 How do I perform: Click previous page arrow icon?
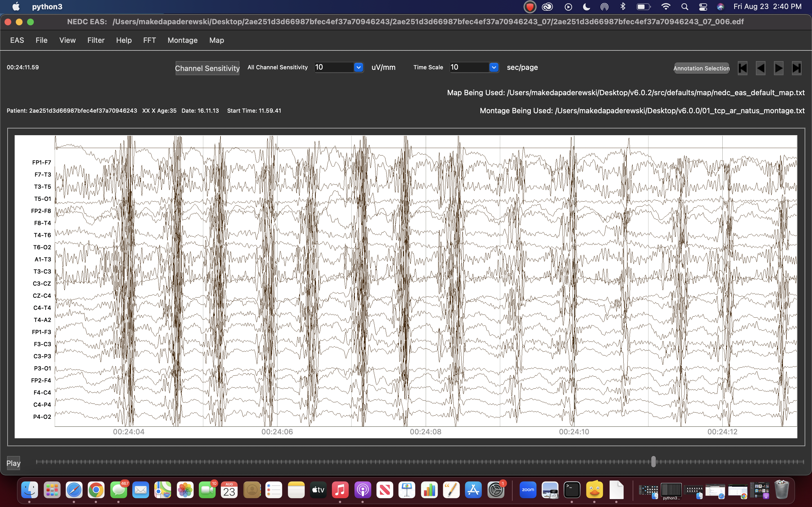760,68
